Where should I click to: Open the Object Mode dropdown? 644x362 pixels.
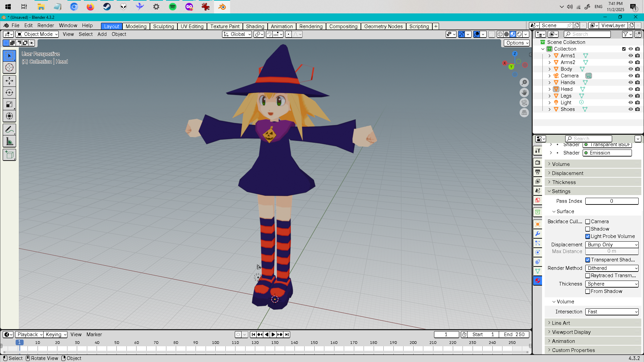click(x=37, y=34)
